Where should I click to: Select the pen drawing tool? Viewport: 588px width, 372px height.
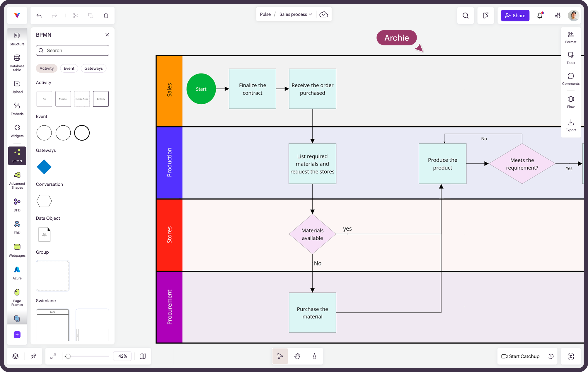click(x=314, y=356)
